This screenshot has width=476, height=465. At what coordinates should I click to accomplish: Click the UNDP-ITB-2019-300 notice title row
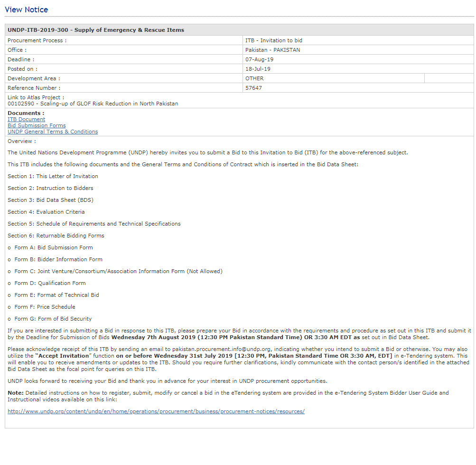(96, 30)
